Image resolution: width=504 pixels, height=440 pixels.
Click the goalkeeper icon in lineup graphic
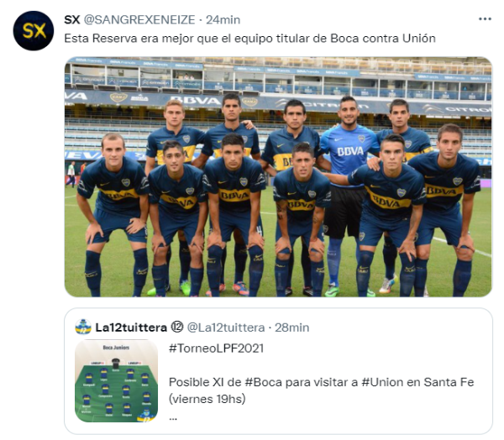click(116, 364)
